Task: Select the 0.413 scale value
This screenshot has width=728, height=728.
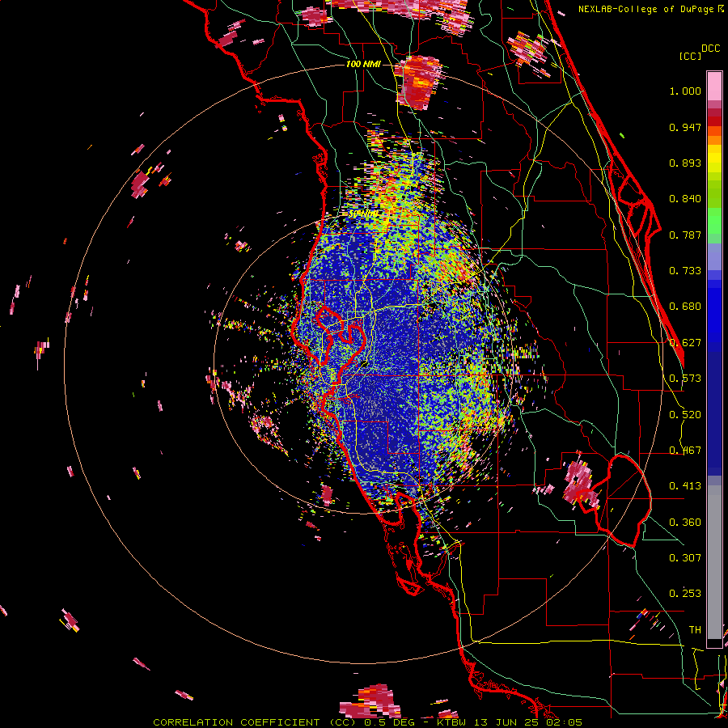Action: click(685, 486)
